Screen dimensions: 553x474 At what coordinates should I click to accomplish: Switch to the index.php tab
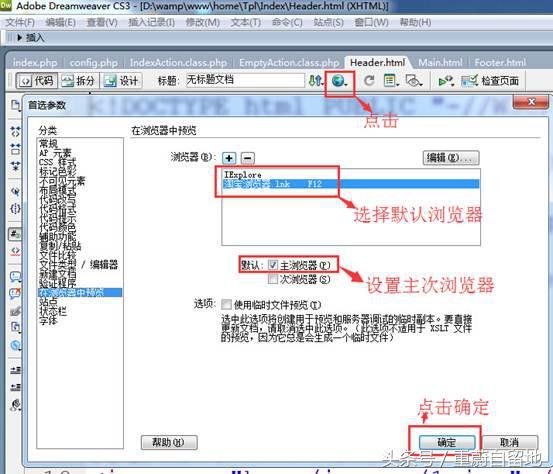(35, 63)
